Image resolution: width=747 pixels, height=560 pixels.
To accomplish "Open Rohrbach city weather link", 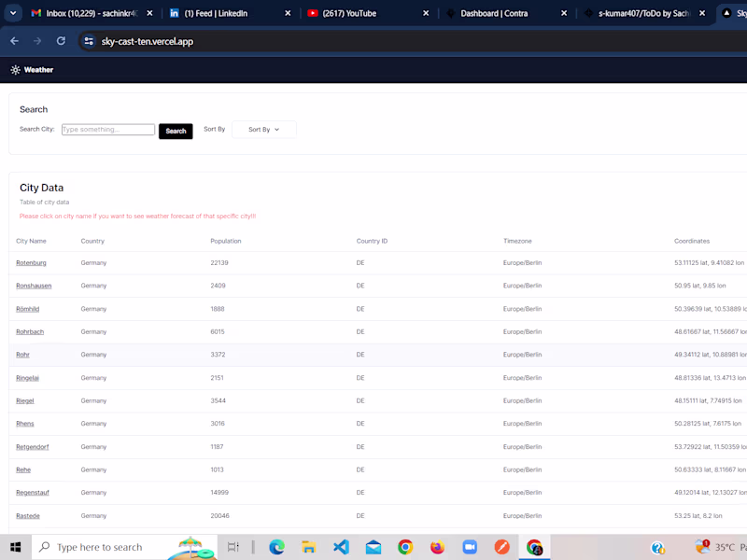I will pos(30,332).
